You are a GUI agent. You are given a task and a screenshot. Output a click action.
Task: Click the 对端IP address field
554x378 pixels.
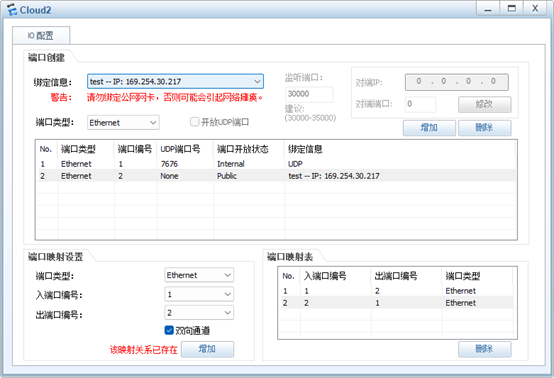pyautogui.click(x=456, y=82)
